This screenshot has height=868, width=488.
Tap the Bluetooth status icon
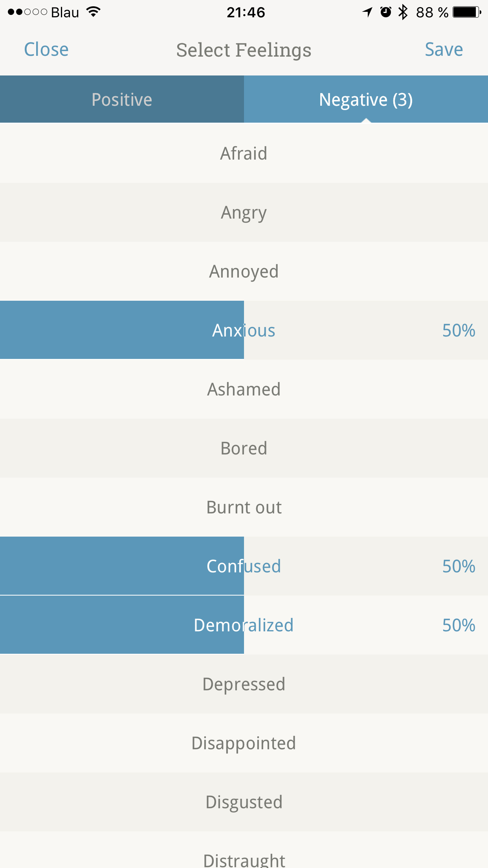pyautogui.click(x=403, y=12)
